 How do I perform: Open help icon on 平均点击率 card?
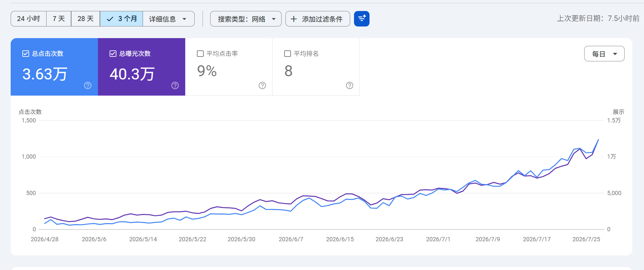[262, 85]
